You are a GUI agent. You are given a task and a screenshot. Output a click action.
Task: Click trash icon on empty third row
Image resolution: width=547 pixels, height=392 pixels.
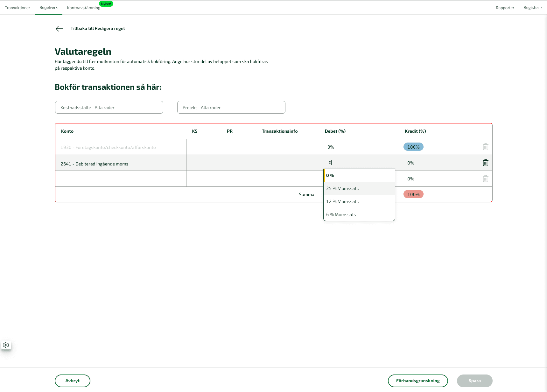[485, 179]
